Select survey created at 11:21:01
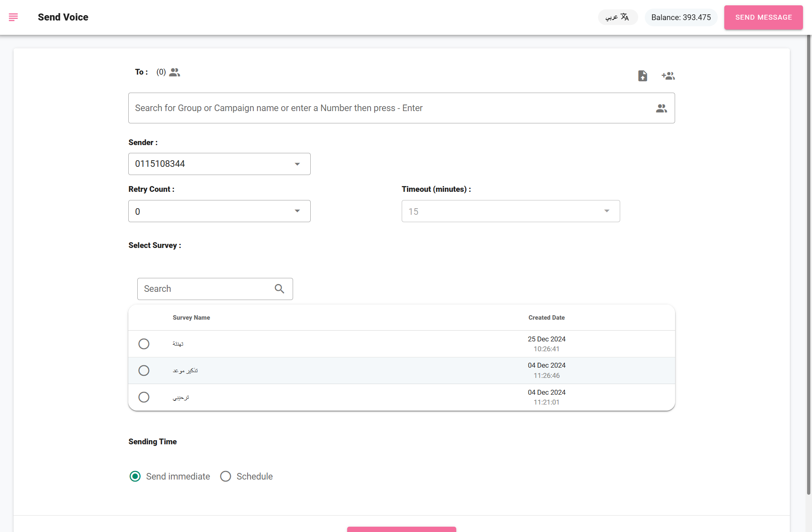This screenshot has height=532, width=812. (143, 397)
